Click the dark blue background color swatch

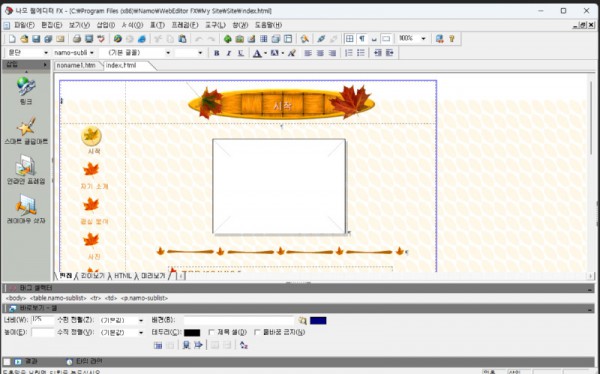pyautogui.click(x=318, y=321)
